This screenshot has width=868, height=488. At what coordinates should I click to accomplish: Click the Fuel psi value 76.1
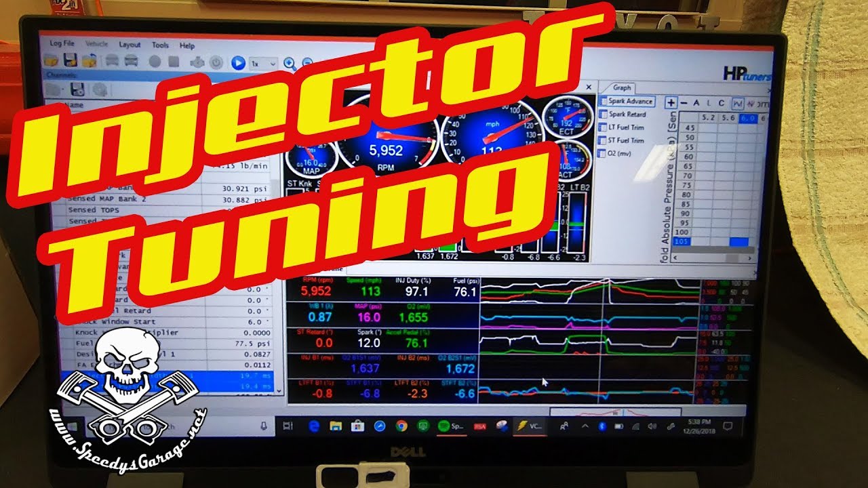tap(465, 292)
